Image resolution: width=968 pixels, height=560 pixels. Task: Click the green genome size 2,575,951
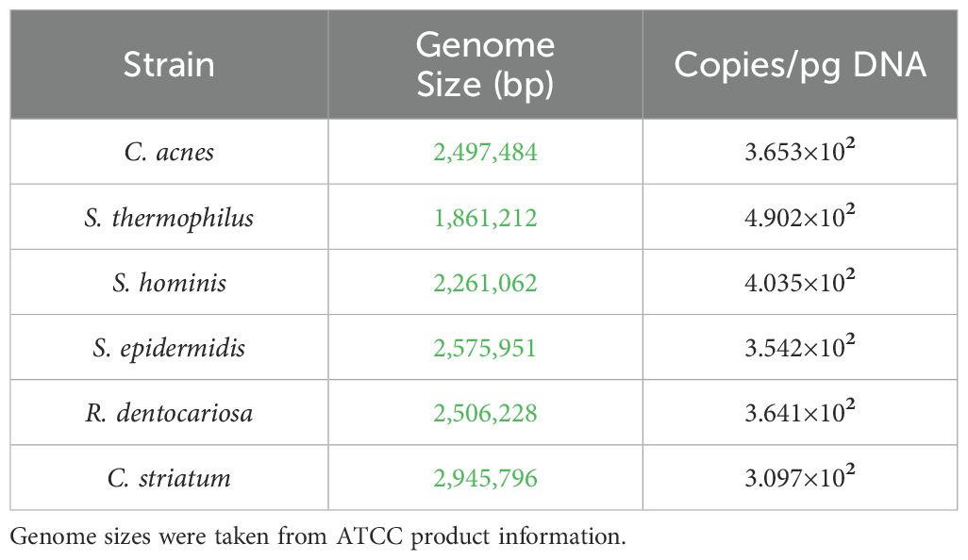pos(485,348)
